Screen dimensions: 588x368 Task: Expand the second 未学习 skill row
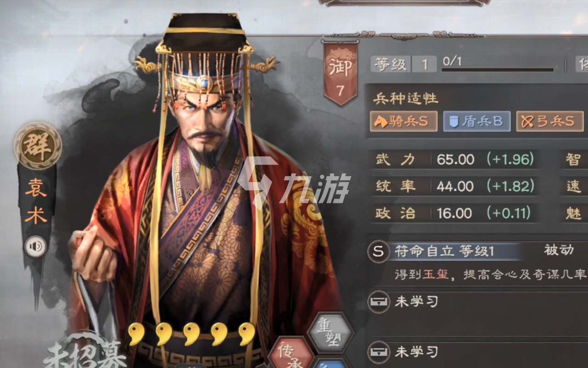click(x=477, y=353)
